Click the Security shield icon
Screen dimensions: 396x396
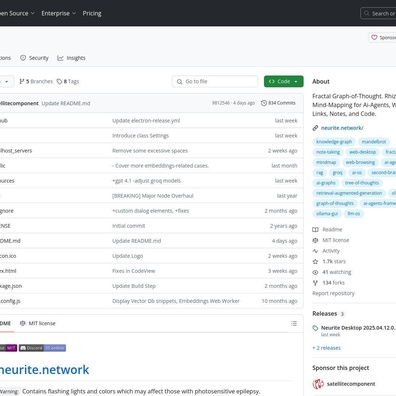23,58
